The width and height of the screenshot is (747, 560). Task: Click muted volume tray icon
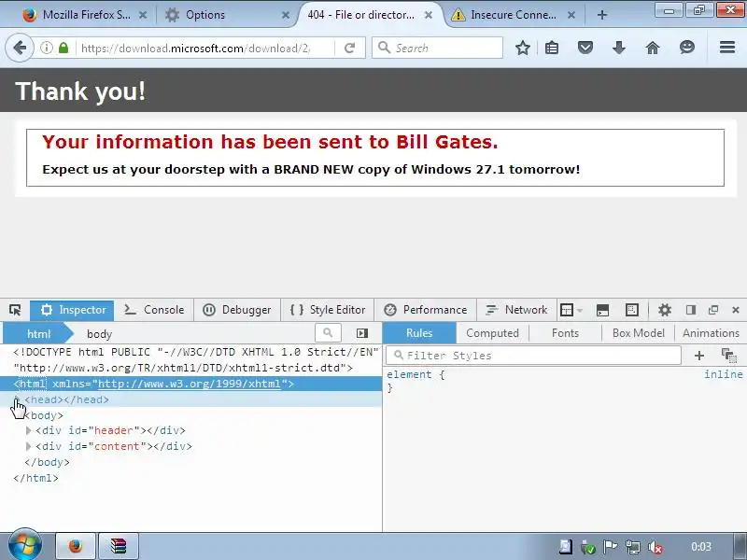(655, 547)
